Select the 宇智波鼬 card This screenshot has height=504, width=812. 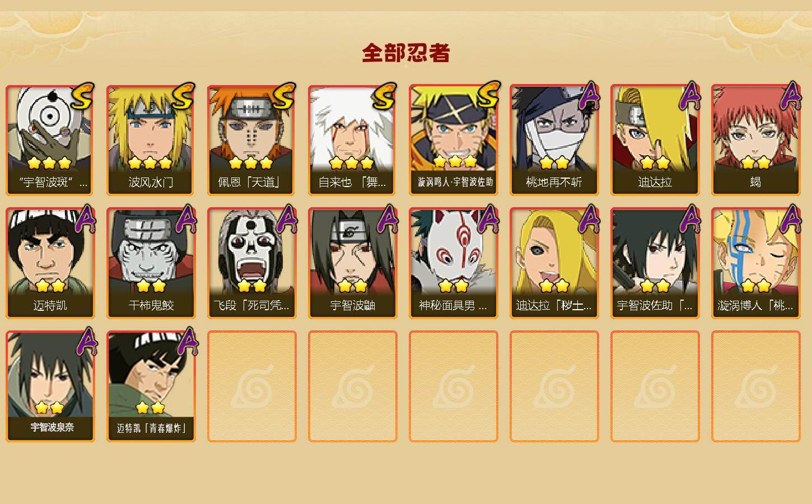(x=352, y=263)
